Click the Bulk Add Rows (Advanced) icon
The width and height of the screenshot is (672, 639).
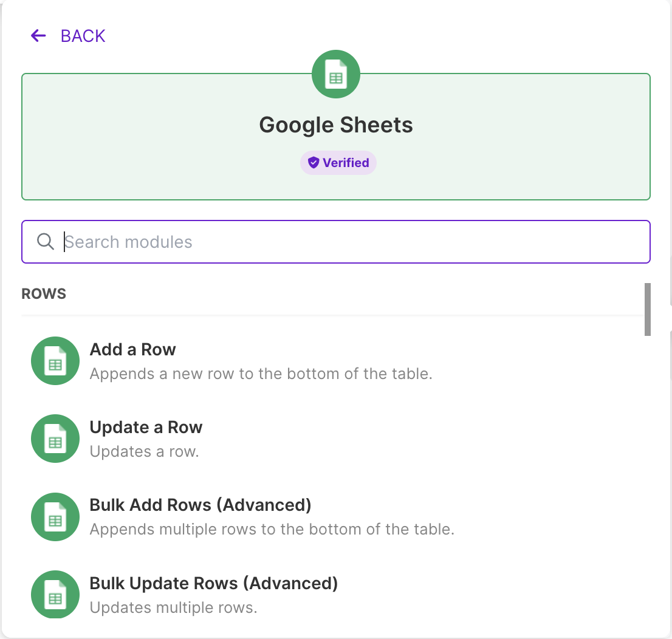pos(55,517)
